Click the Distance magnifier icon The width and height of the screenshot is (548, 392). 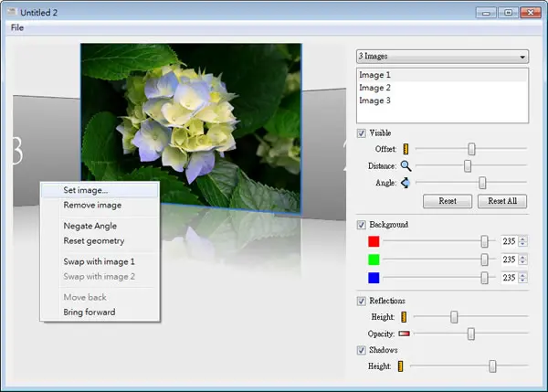(406, 165)
